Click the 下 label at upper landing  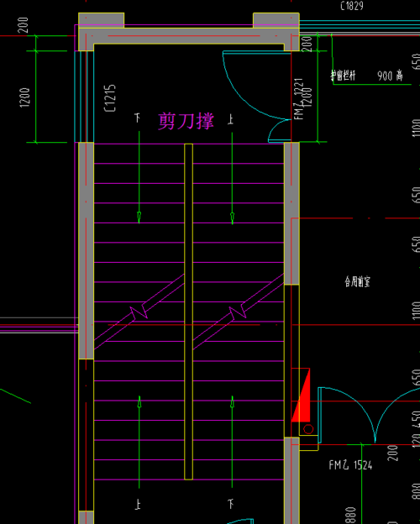coord(138,118)
